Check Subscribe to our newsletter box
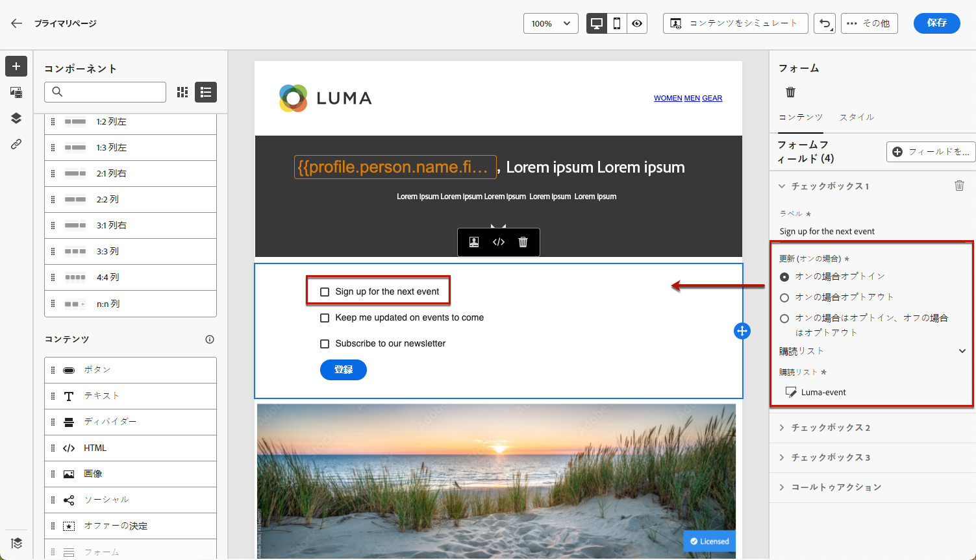The height and width of the screenshot is (560, 976). (x=325, y=344)
